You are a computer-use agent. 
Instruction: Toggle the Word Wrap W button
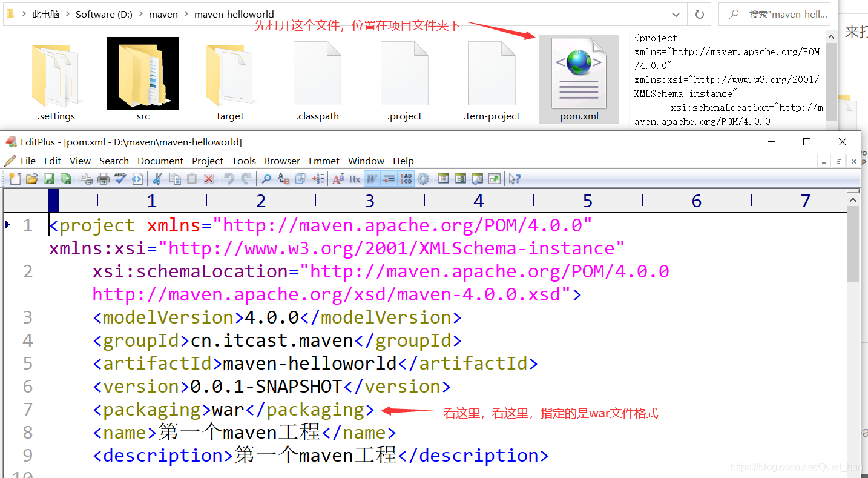372,179
